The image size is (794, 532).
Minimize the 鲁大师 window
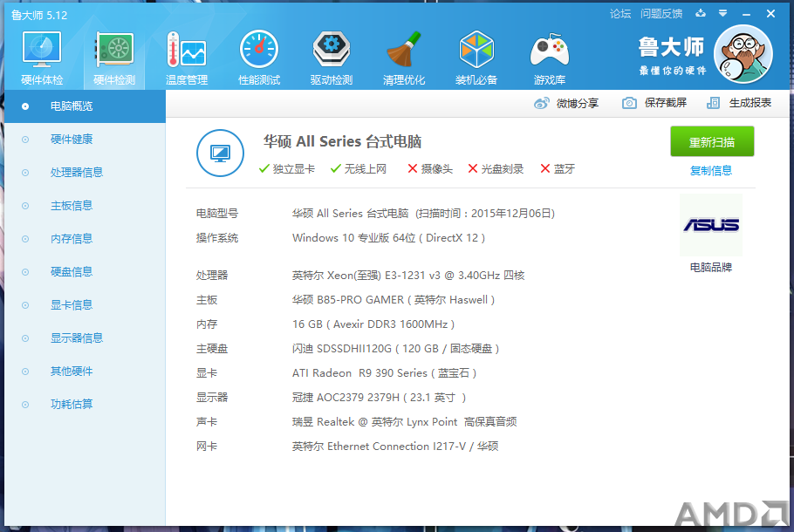click(746, 14)
